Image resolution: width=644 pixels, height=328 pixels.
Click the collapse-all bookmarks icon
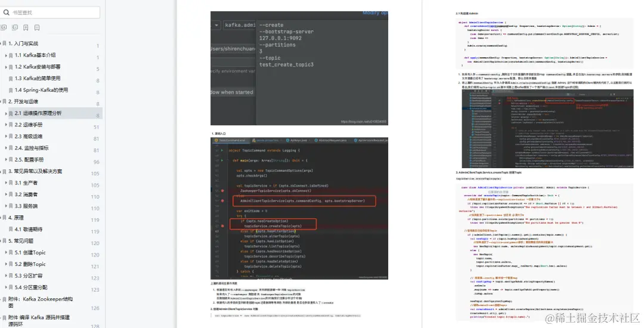(x=15, y=27)
